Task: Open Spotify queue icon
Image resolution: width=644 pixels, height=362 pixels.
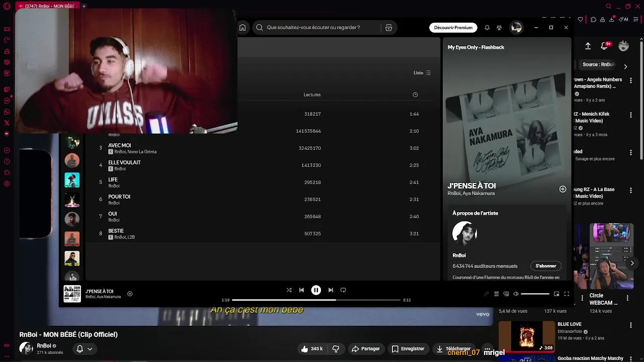Action: point(497,294)
